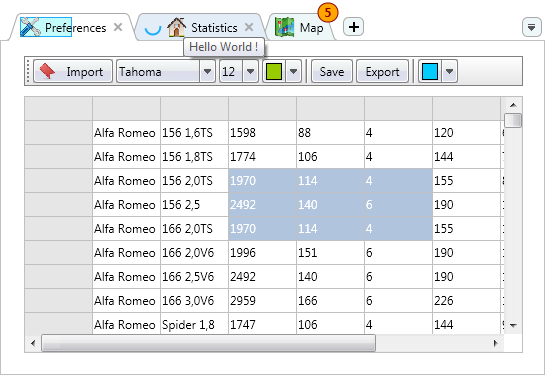
Task: Switch to the Map tab
Action: [311, 28]
